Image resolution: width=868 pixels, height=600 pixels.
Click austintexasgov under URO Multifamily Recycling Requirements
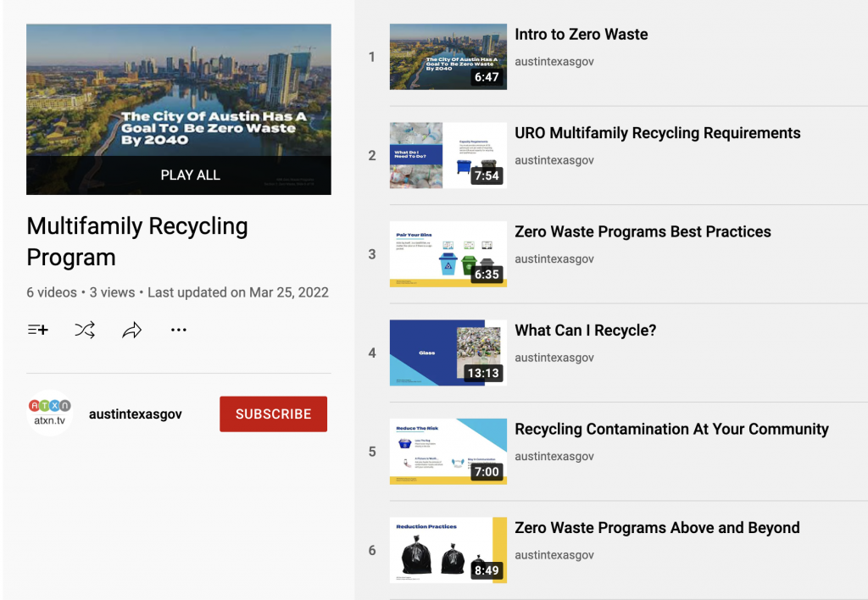point(554,160)
